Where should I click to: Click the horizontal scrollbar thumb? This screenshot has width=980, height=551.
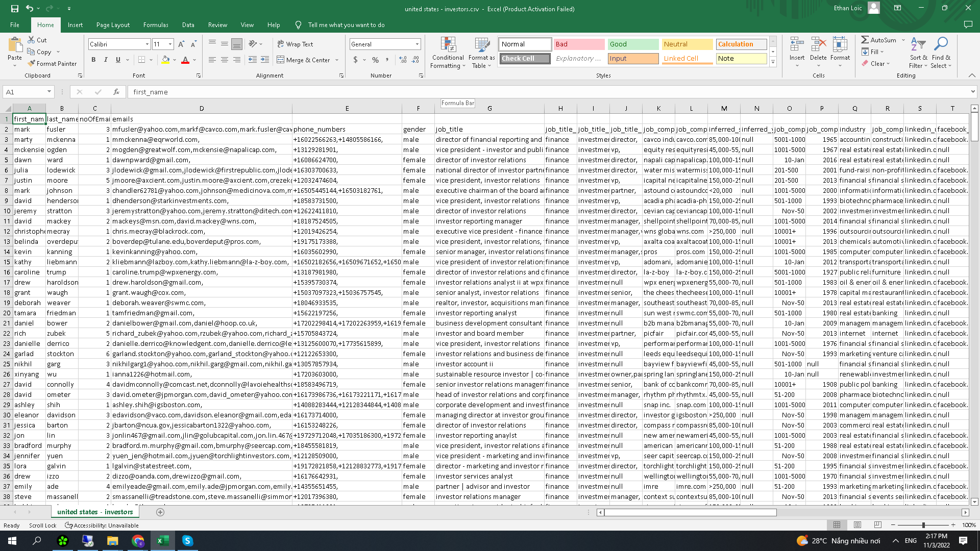coord(690,512)
